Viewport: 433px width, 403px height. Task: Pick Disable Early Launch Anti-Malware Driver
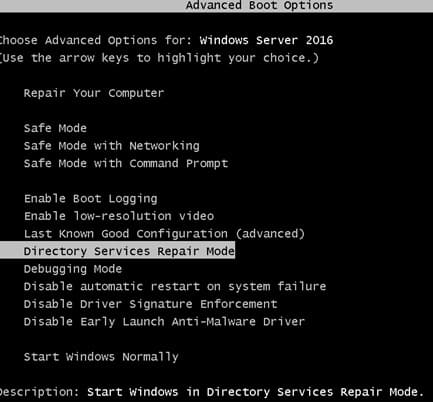[x=164, y=322]
